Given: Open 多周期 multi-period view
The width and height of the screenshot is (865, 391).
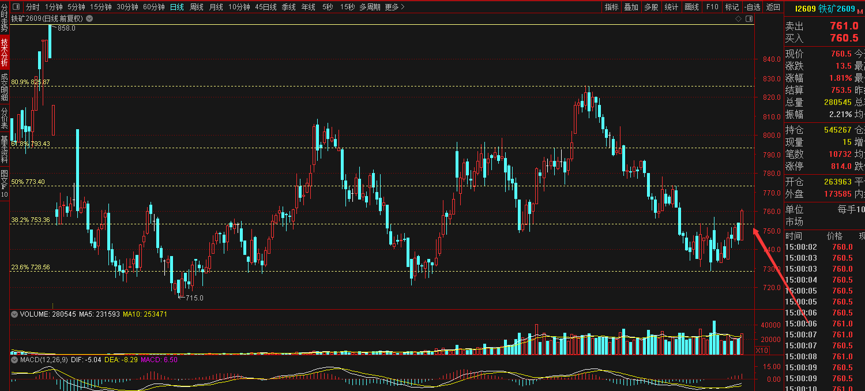Looking at the screenshot, I should (371, 7).
